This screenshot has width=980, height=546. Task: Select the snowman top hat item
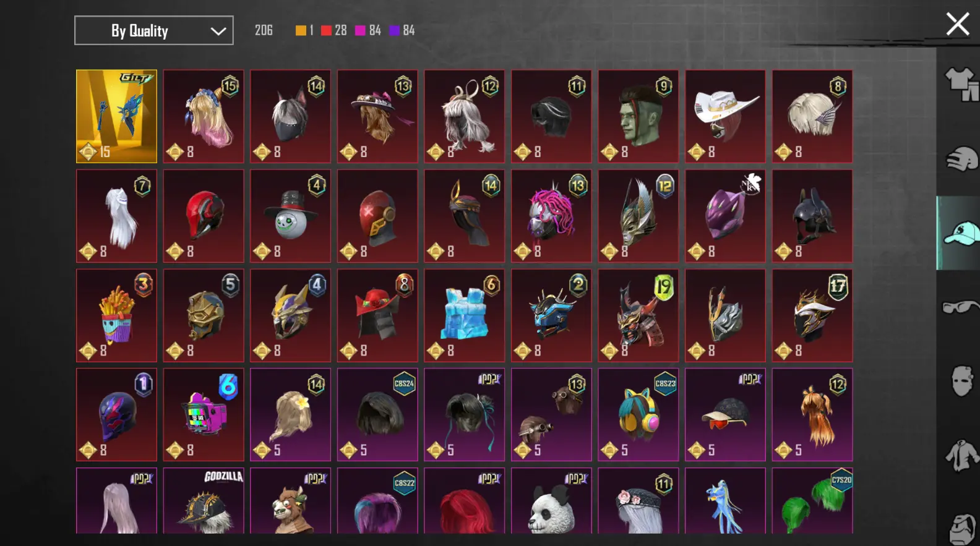click(290, 216)
